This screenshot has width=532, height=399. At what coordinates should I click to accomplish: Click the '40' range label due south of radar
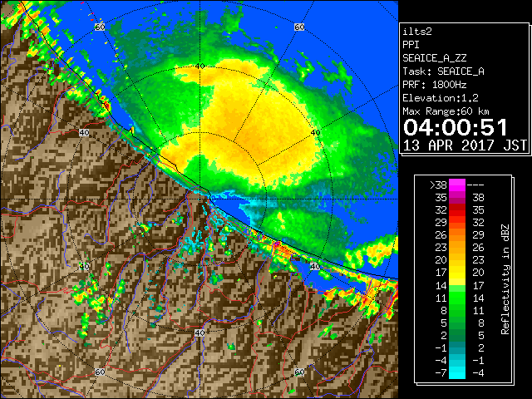199,332
